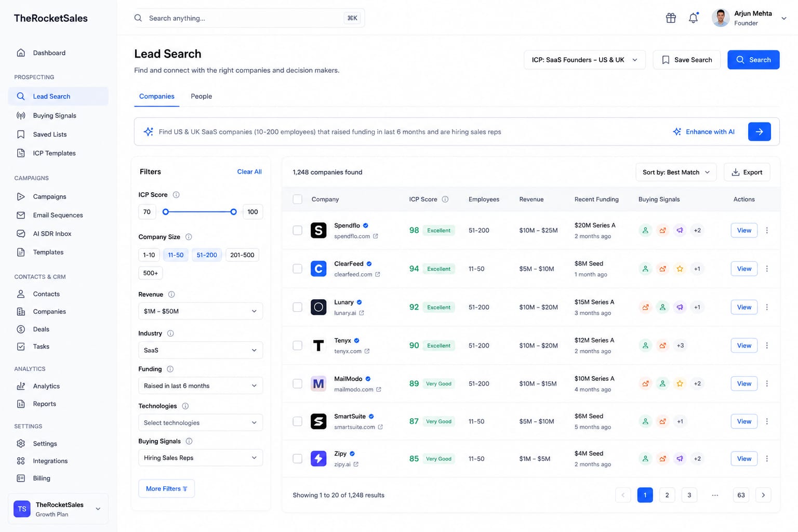Screen dimensions: 798x532
Task: Click the AI sparkle icon in prompt bar
Action: click(x=149, y=132)
